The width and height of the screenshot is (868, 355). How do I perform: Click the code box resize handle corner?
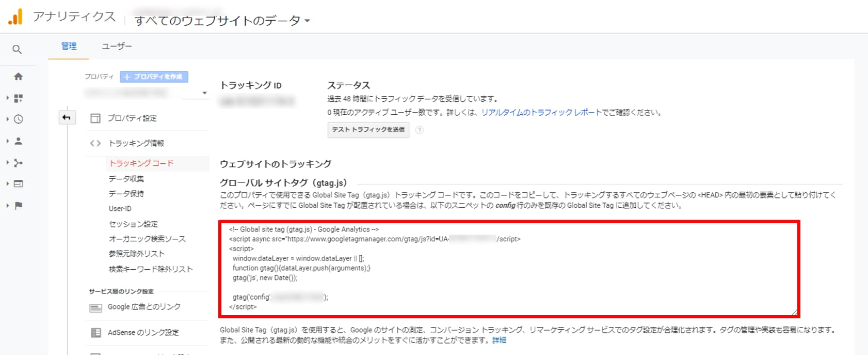click(795, 312)
